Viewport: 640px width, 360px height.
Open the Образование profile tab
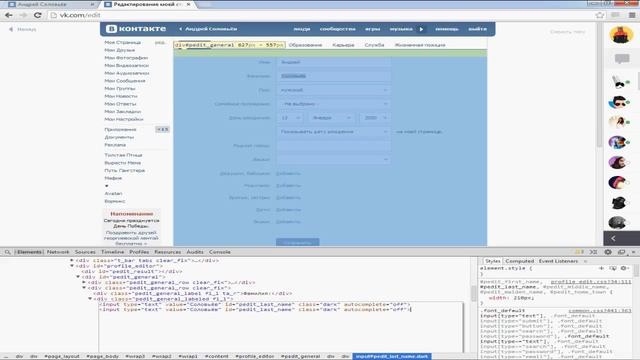(305, 45)
